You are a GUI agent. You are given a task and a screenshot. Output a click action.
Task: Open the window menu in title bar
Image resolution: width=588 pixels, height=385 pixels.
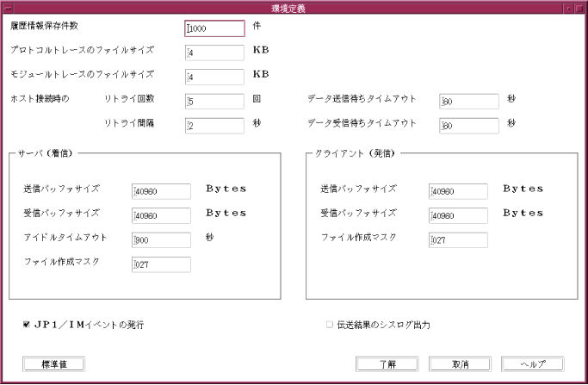click(x=8, y=9)
